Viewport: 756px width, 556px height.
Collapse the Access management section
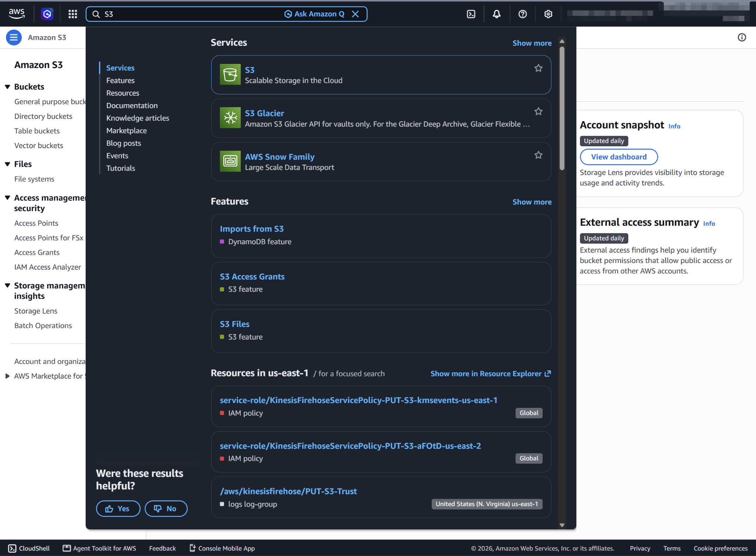pyautogui.click(x=7, y=198)
